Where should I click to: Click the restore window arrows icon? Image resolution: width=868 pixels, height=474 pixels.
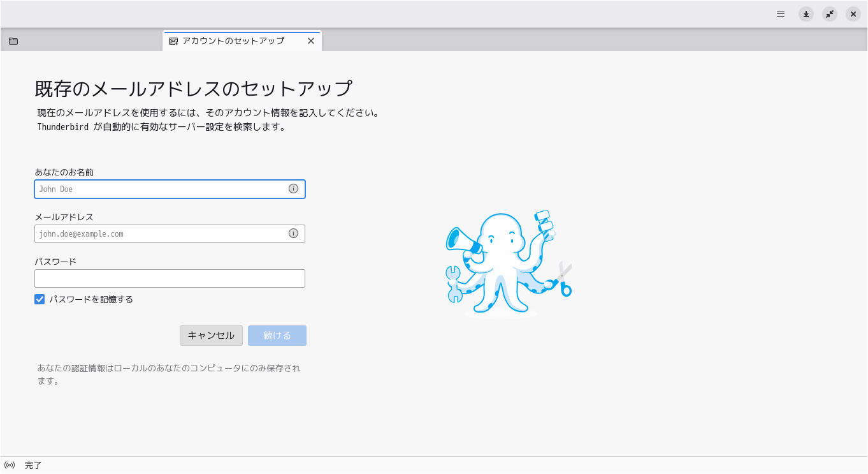(x=830, y=14)
